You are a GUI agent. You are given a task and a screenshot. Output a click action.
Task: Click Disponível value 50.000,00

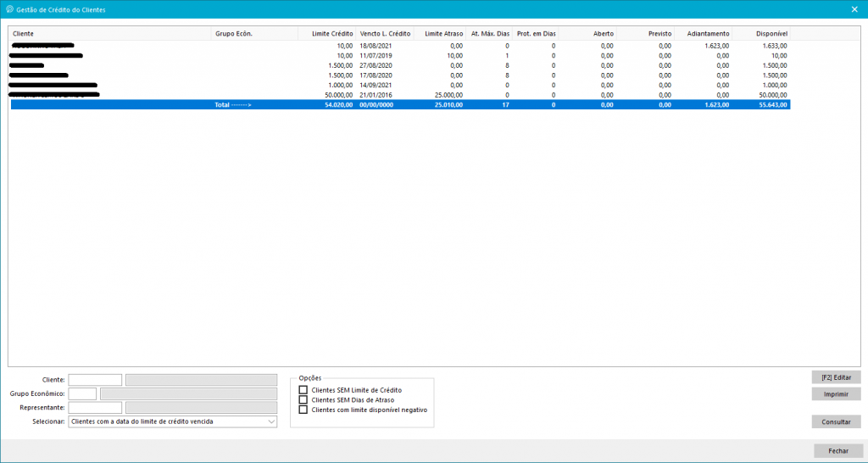click(773, 95)
